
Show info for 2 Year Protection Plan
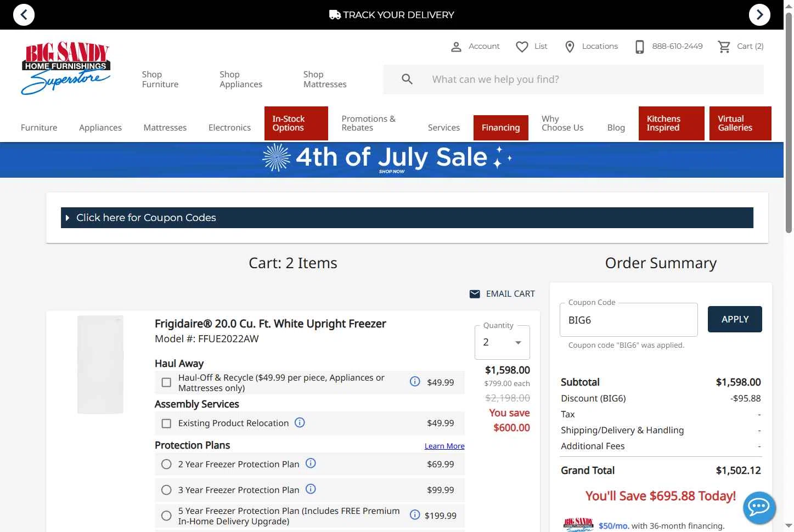pos(311,463)
